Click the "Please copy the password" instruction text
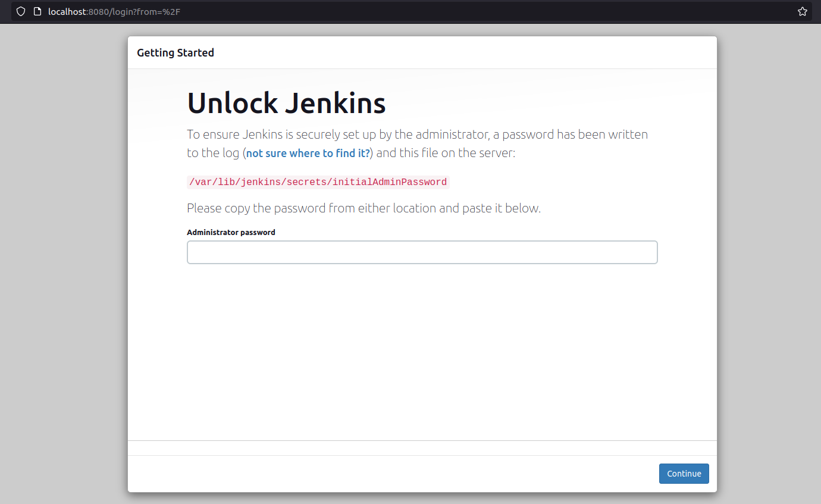Image resolution: width=821 pixels, height=504 pixels. [364, 208]
